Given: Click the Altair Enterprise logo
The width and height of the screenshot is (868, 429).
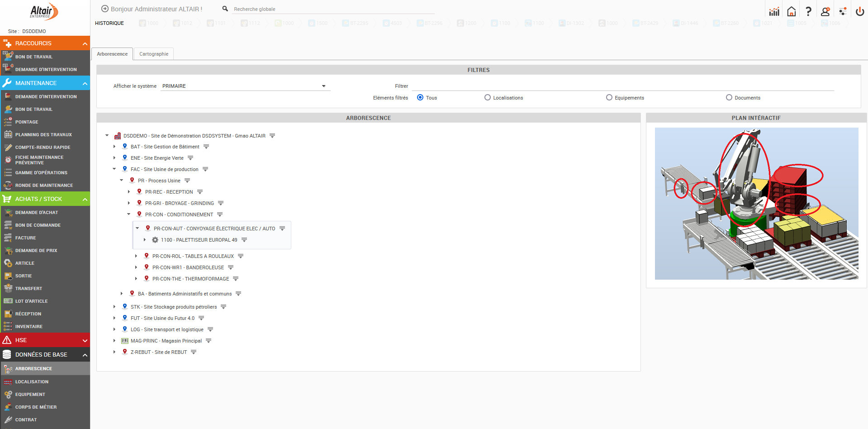Looking at the screenshot, I should (x=44, y=12).
